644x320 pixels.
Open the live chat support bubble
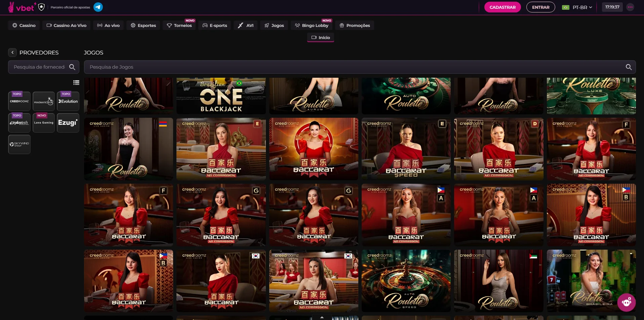(x=626, y=302)
